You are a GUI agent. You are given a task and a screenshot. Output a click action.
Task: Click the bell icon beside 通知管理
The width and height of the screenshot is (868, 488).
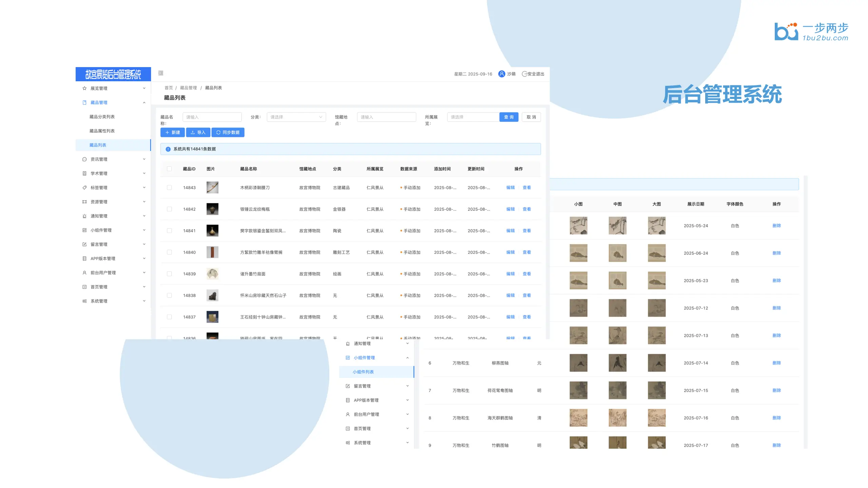point(84,216)
